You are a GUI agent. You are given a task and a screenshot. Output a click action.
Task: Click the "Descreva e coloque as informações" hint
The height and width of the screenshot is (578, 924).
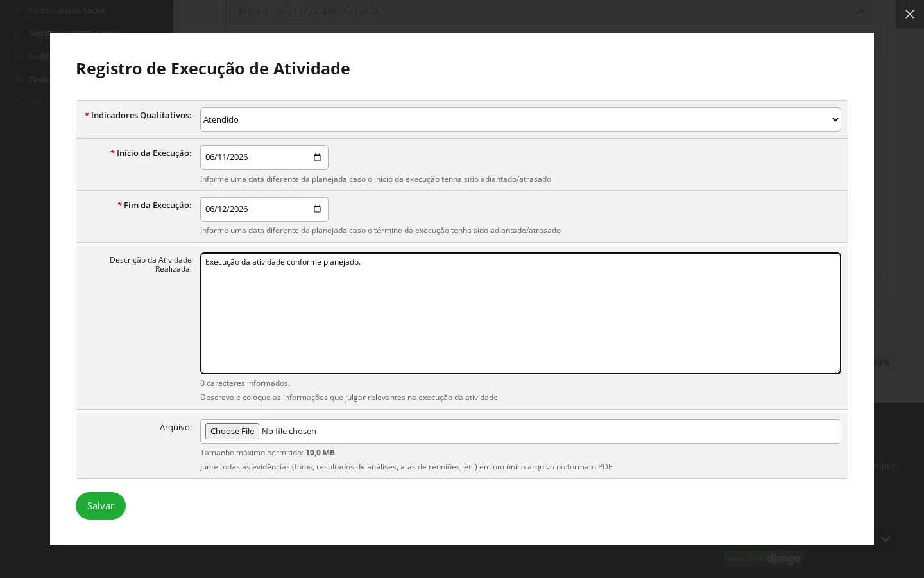tap(349, 398)
